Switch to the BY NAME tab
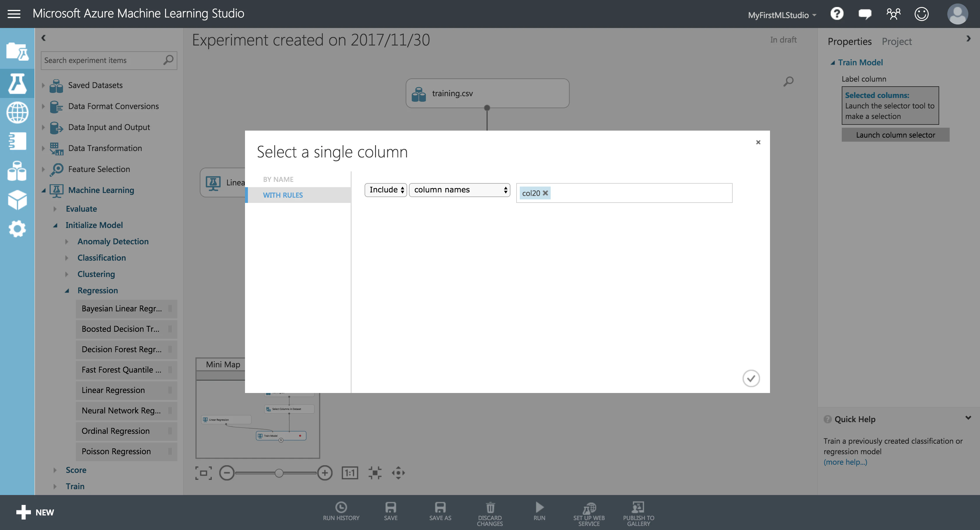The image size is (980, 530). (x=278, y=179)
